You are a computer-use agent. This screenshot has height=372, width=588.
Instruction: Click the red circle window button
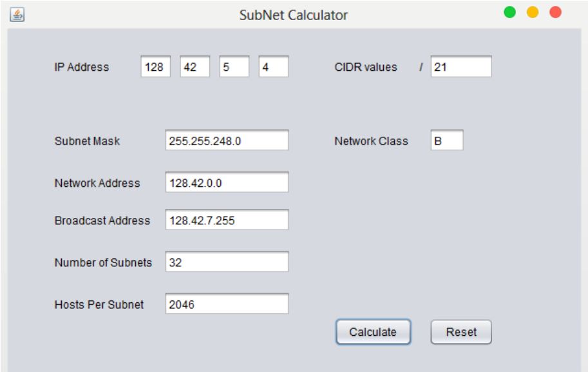555,12
